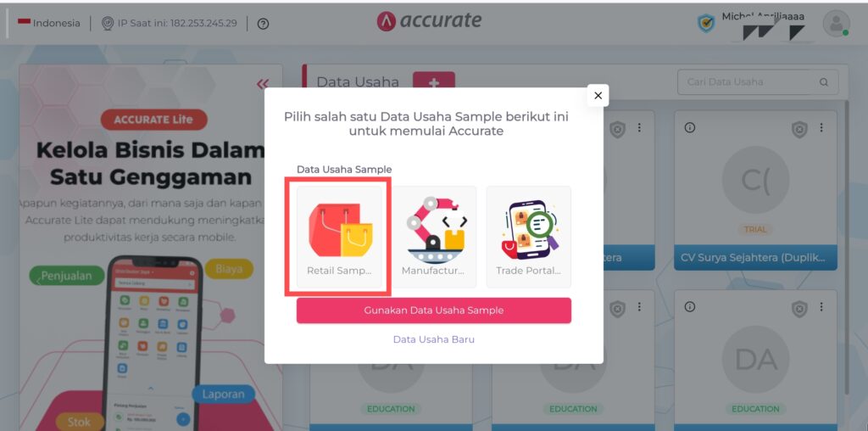868x431 pixels.
Task: Open three-dot menu on bottom-right DA card
Action: pyautogui.click(x=821, y=307)
